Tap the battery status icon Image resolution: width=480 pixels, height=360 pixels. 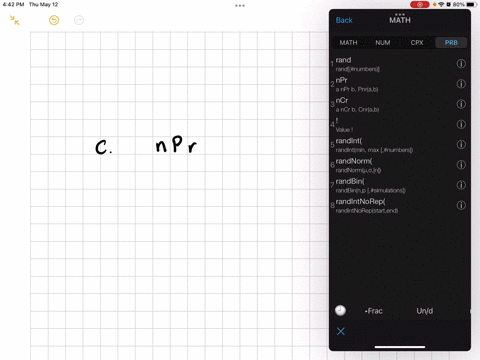point(470,4)
